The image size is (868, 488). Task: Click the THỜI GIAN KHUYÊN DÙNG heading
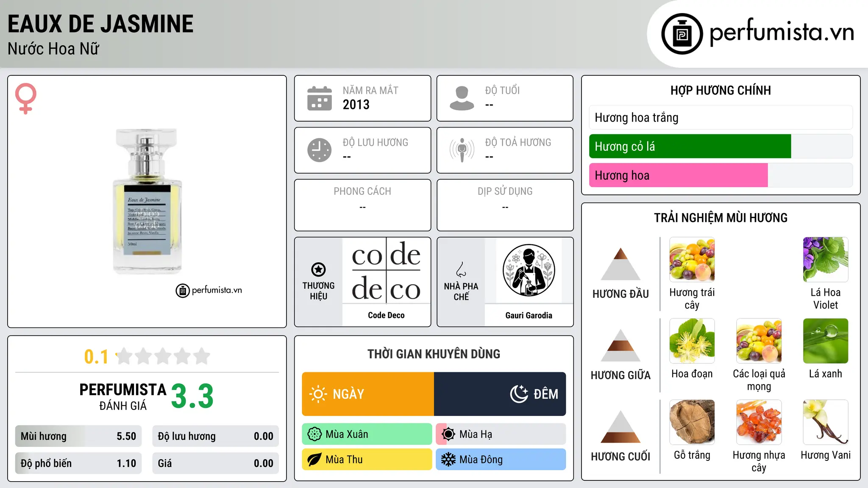(x=434, y=354)
